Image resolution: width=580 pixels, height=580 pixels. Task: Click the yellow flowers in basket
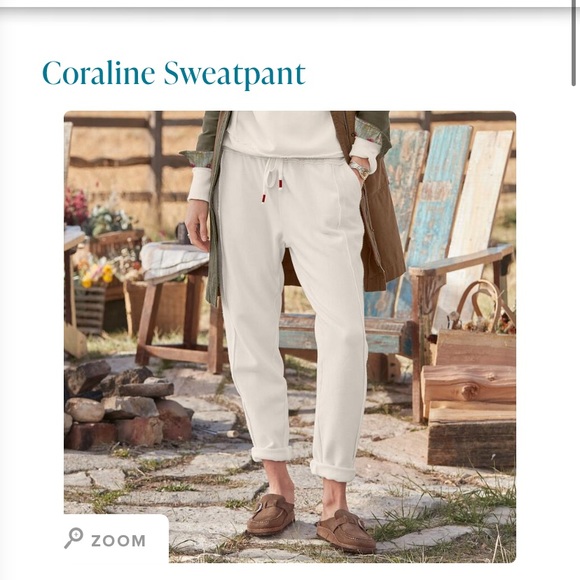click(97, 274)
